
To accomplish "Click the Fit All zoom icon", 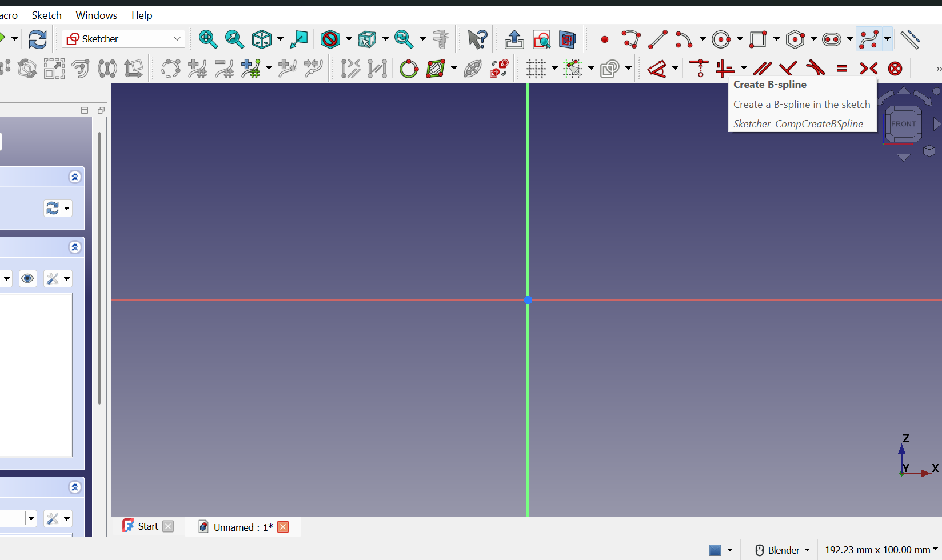I will point(207,39).
